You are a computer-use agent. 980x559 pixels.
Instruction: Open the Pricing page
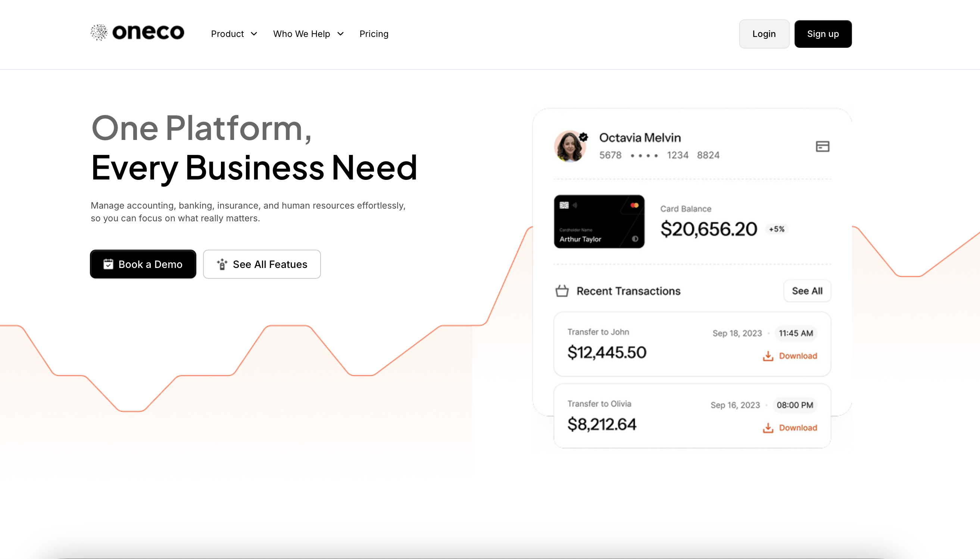point(374,34)
